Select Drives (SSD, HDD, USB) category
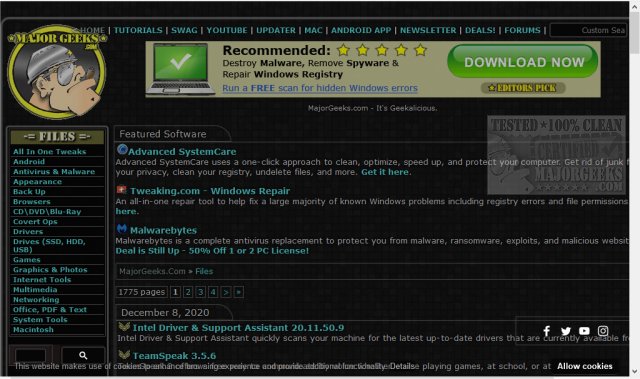Image resolution: width=640 pixels, height=379 pixels. [x=49, y=246]
